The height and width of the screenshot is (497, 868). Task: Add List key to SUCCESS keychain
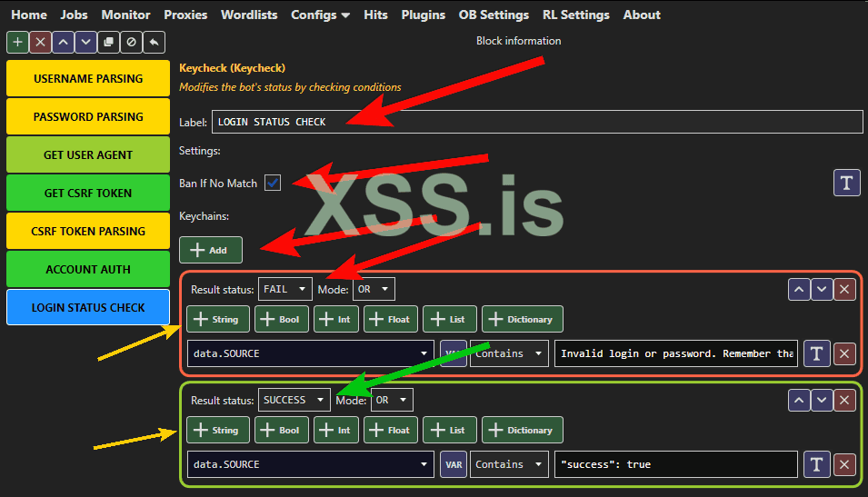(450, 430)
